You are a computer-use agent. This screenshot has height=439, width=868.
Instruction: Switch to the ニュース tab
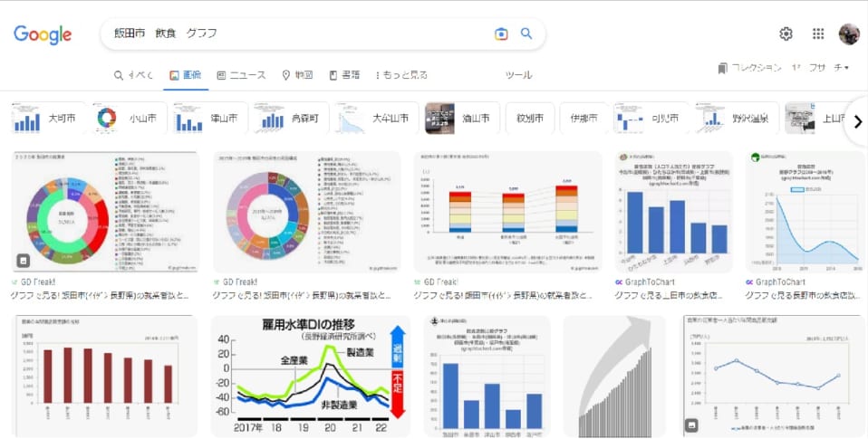[x=241, y=74]
